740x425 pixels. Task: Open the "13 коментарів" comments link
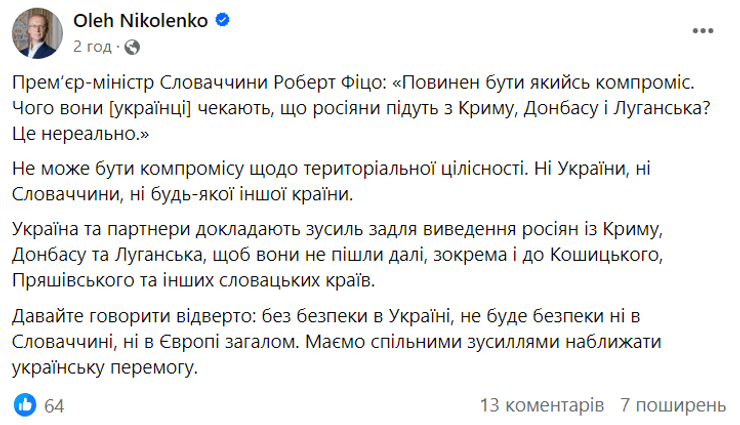(x=542, y=405)
